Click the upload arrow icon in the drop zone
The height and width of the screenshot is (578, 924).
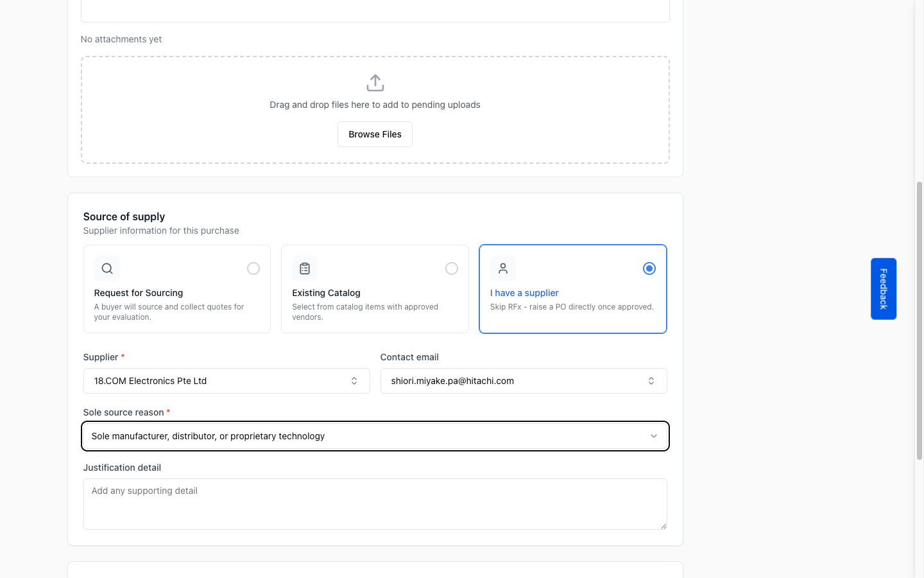point(375,83)
